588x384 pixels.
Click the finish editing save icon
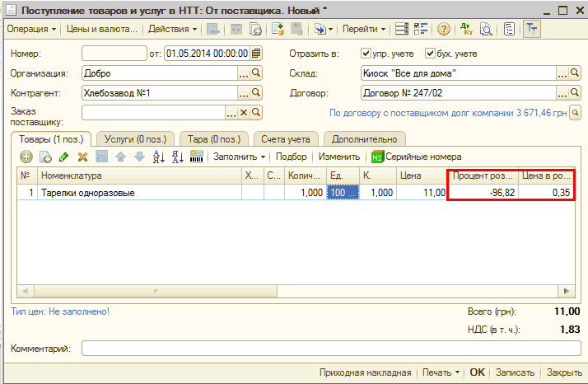coord(101,157)
